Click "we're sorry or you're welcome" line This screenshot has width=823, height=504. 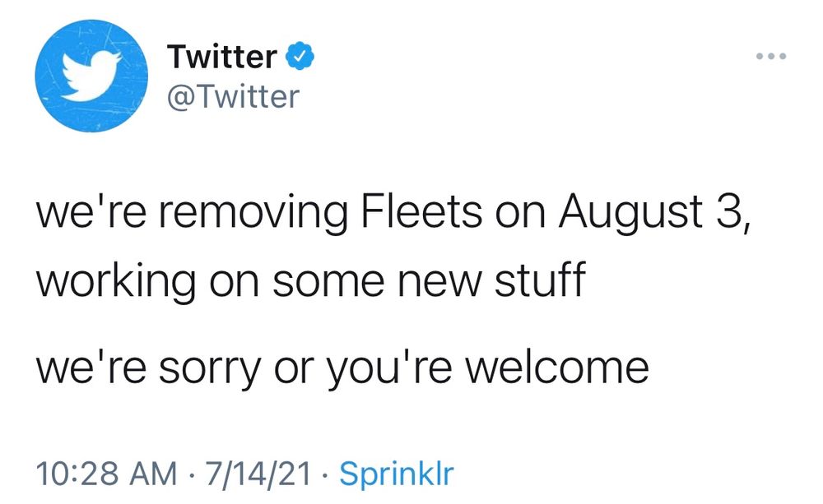click(x=342, y=367)
